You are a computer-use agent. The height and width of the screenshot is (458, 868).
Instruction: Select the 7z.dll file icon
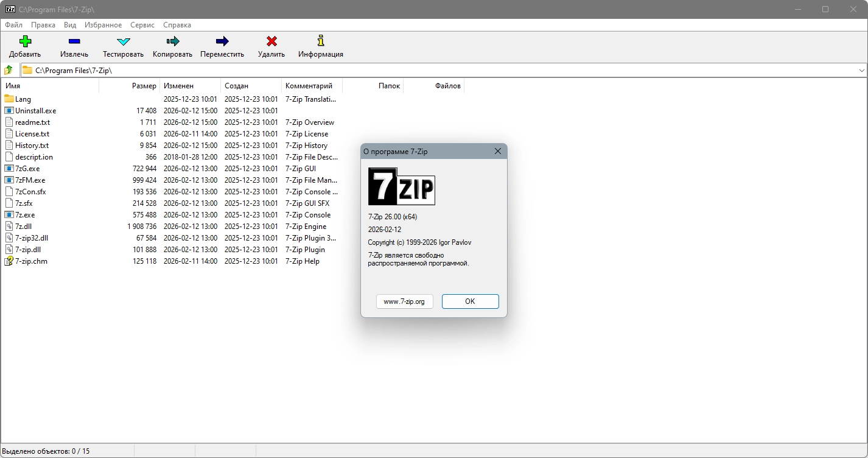[x=9, y=226]
